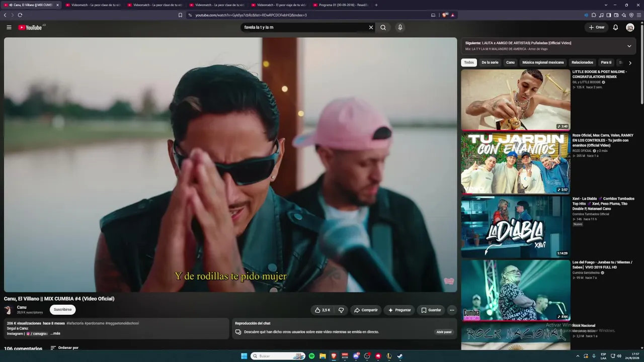Image resolution: width=644 pixels, height=362 pixels.
Task: Start voice search with the microphone
Action: click(400, 28)
